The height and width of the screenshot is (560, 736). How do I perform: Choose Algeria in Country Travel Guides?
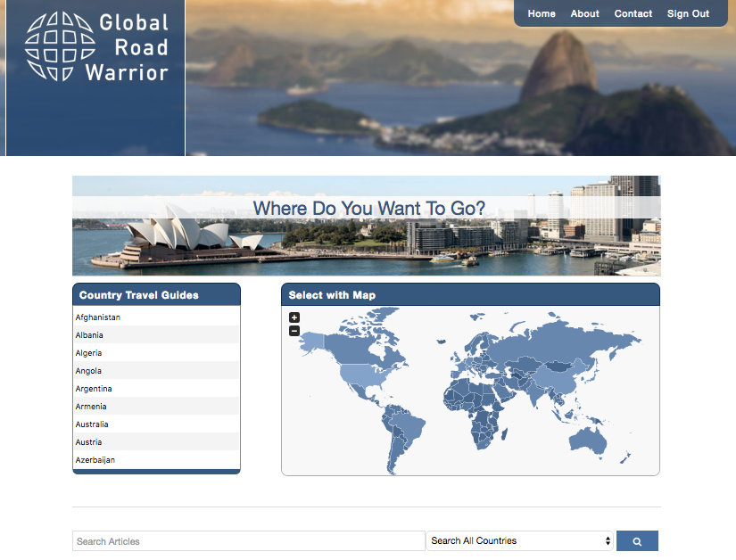[x=88, y=353]
